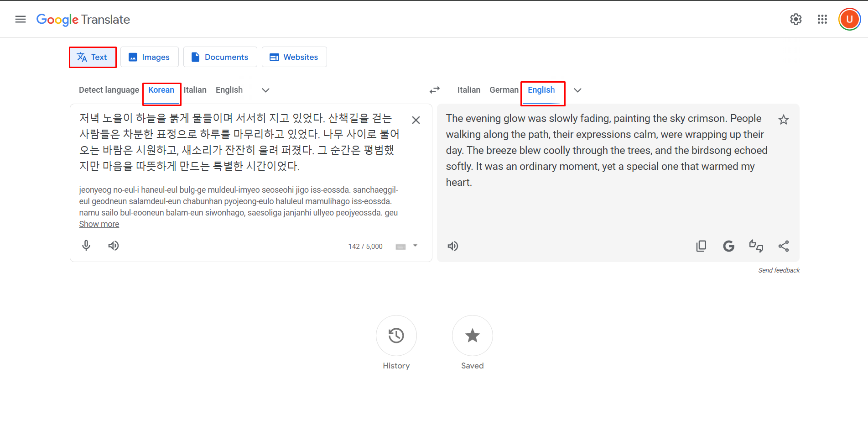
Task: Show more of the romanized text
Action: (99, 224)
